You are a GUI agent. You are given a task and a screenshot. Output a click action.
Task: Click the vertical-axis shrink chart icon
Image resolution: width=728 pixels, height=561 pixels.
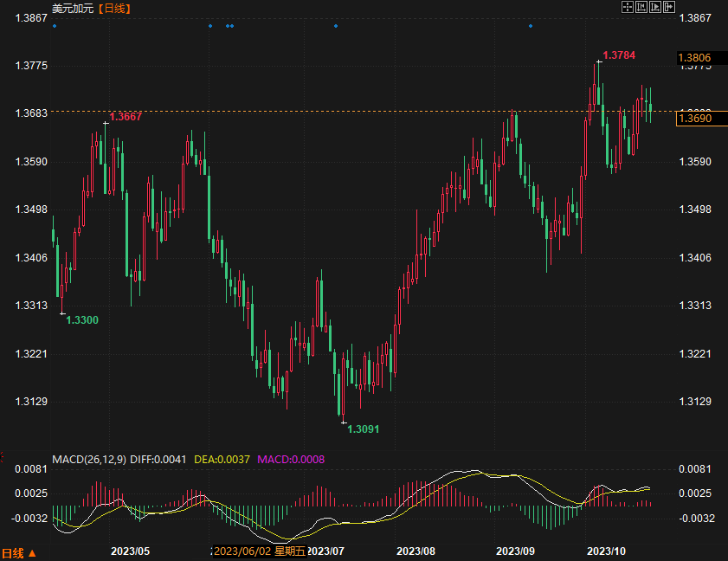(641, 7)
